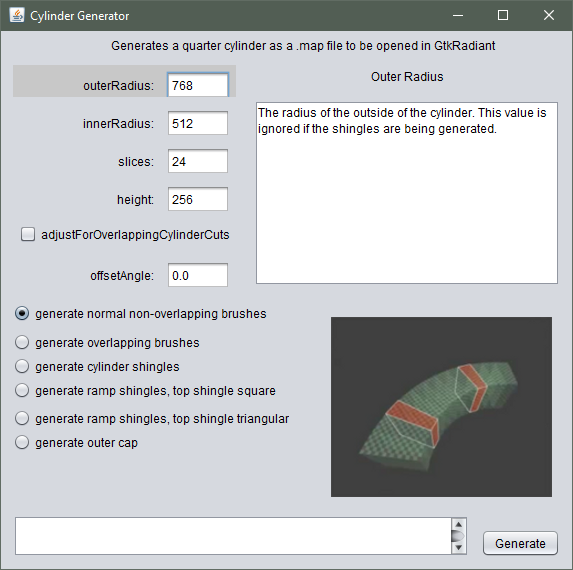Click the outerRadius input field
The image size is (573, 570).
click(198, 85)
